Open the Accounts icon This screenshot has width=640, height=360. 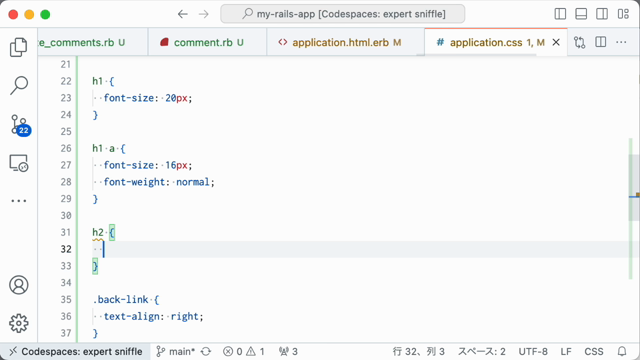[18, 285]
